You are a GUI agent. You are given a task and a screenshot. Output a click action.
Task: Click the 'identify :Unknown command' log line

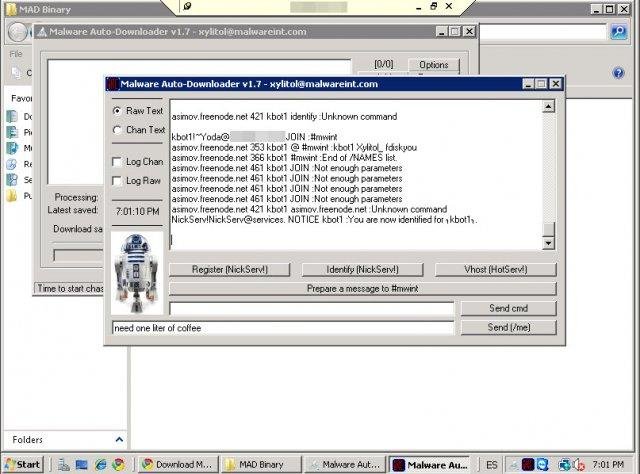click(284, 117)
